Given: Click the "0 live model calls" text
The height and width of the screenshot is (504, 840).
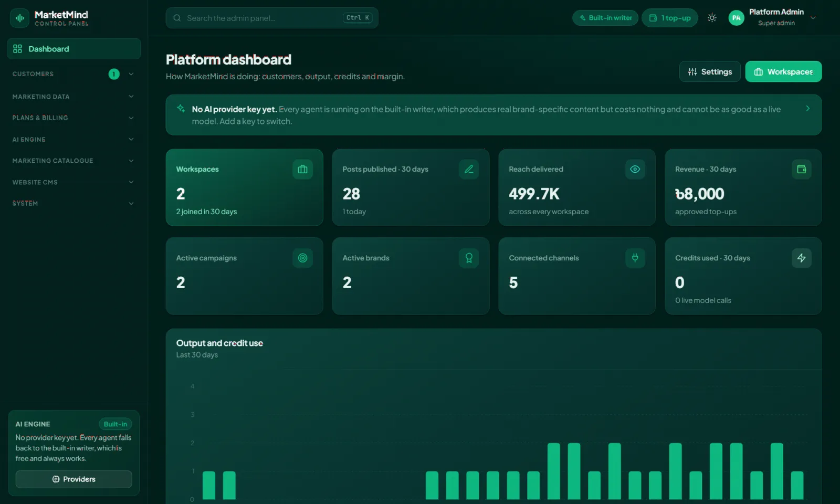Looking at the screenshot, I should point(703,300).
